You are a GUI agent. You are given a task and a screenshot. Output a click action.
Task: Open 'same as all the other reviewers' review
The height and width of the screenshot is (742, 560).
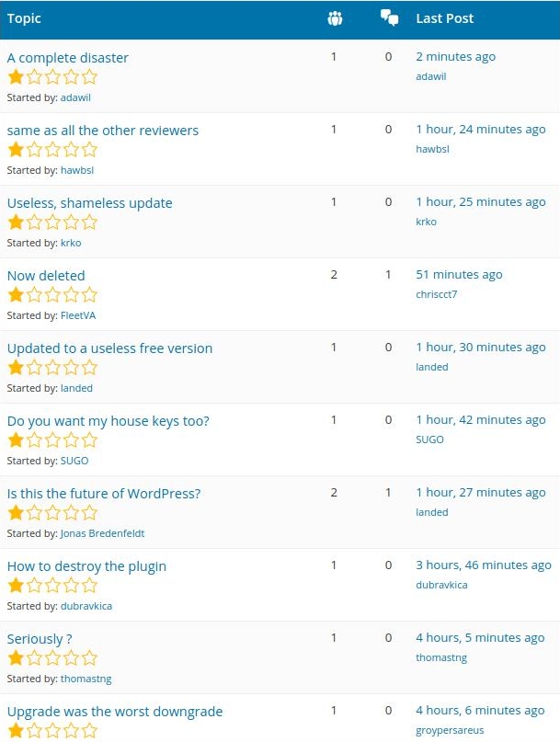pyautogui.click(x=103, y=131)
